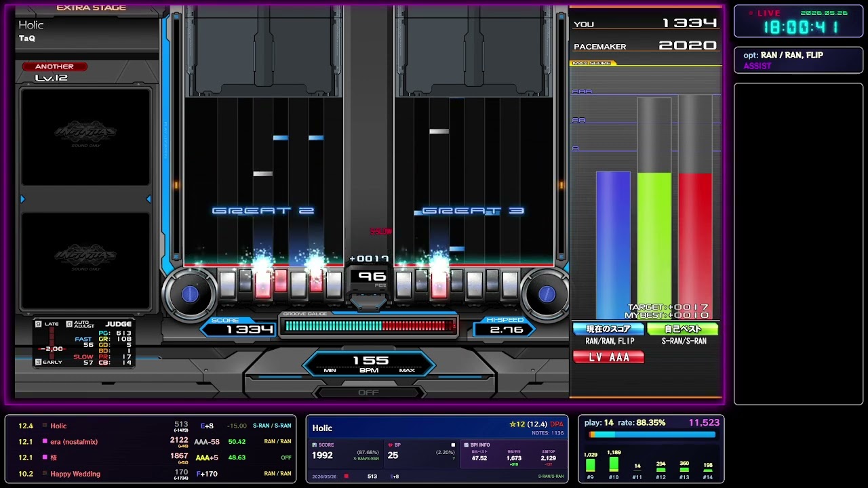Screen dimensions: 868x488
Task: Click the red square next to date 2026/05/26
Action: click(x=347, y=476)
